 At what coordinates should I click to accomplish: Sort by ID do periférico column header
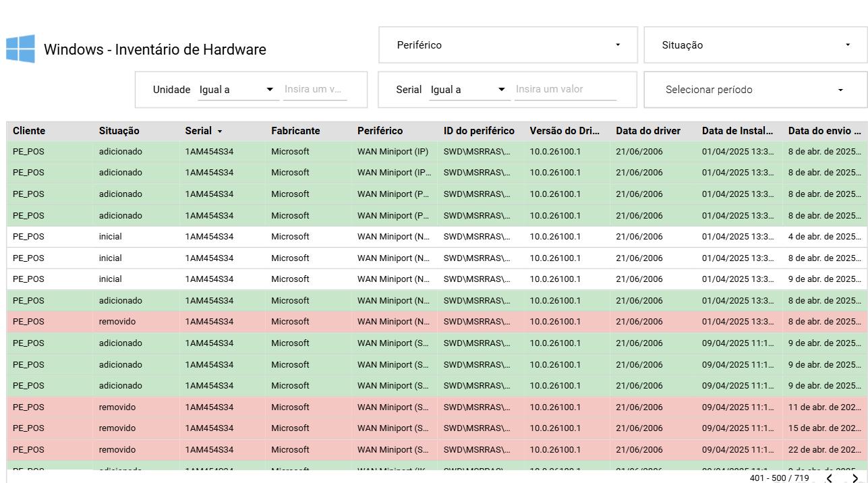(479, 131)
